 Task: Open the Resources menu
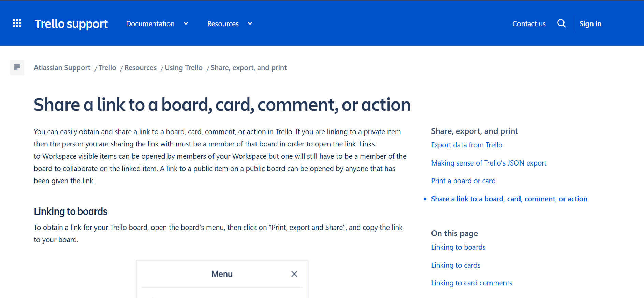pyautogui.click(x=223, y=24)
